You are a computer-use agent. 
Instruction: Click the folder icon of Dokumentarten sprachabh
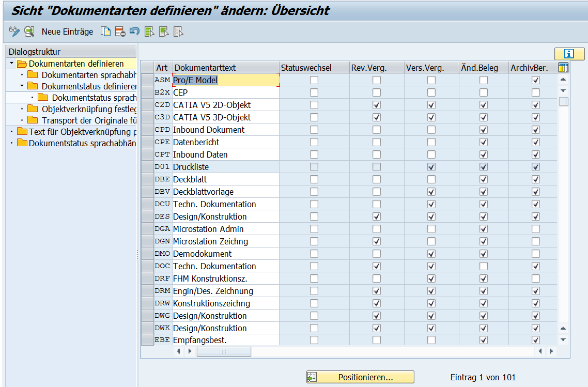click(33, 74)
